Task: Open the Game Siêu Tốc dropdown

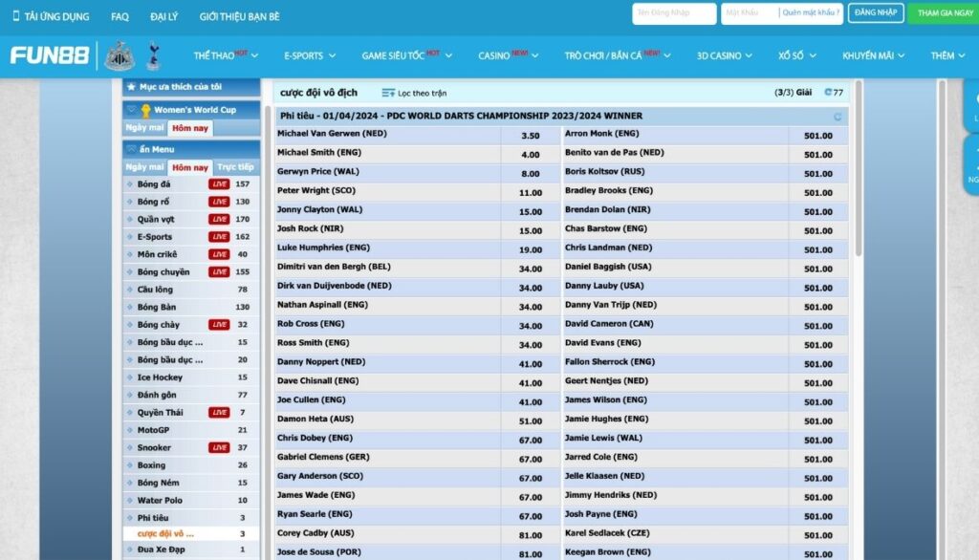Action: click(x=406, y=55)
